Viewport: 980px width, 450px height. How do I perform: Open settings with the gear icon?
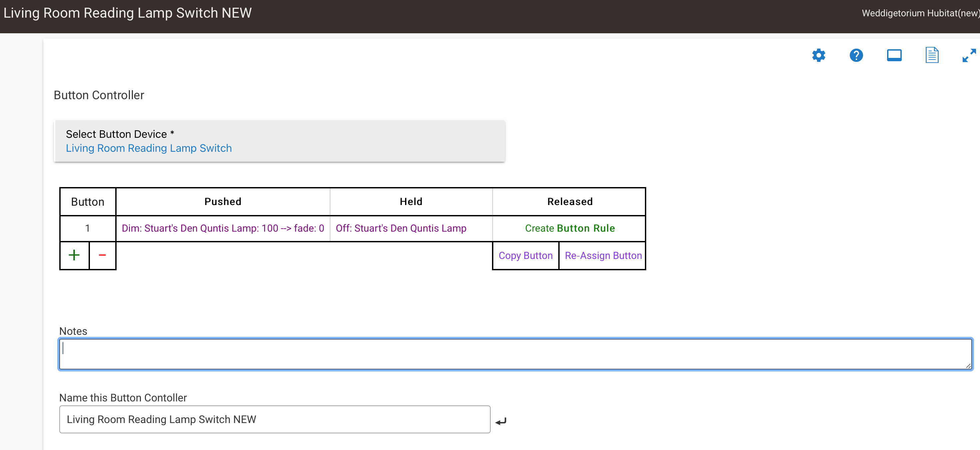point(818,56)
